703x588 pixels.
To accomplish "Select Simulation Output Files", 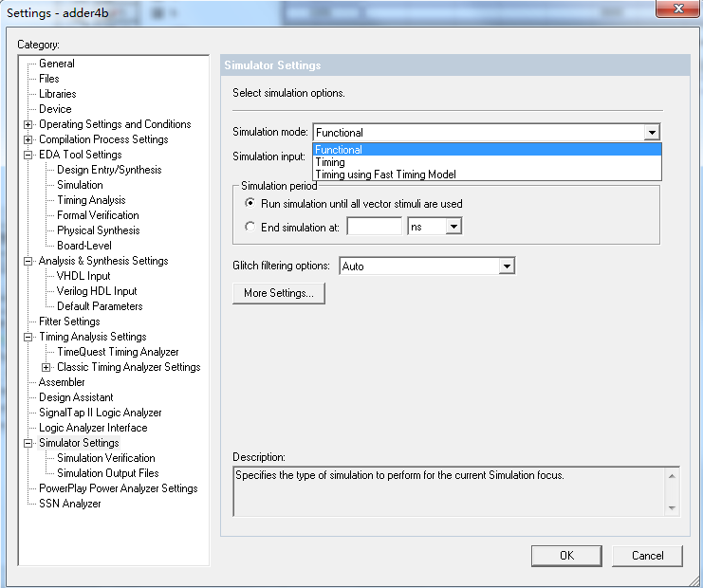I will coord(107,473).
